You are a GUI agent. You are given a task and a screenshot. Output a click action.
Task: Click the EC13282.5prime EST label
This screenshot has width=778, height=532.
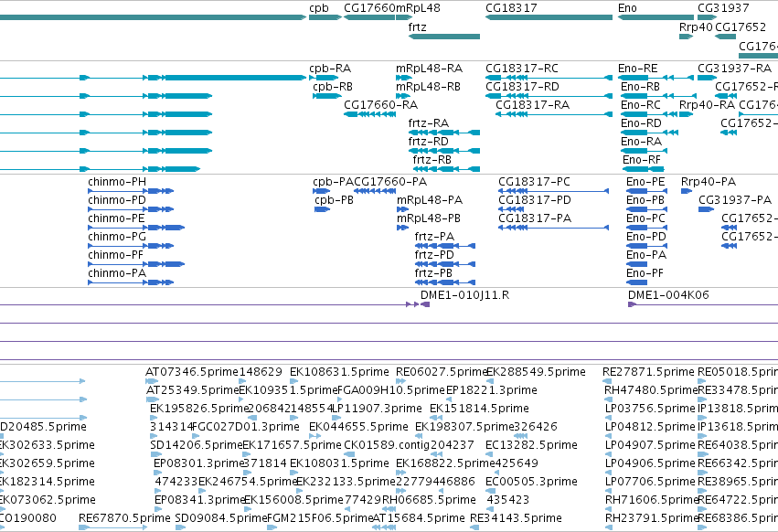[531, 445]
